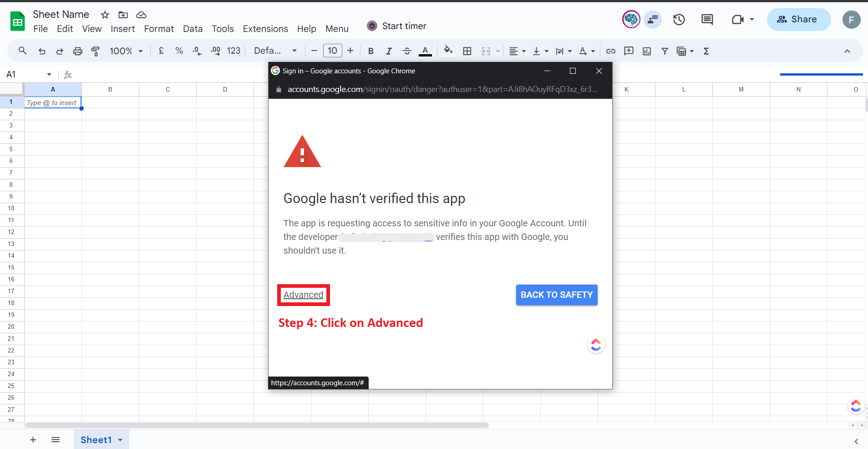Undo the last action

point(42,51)
